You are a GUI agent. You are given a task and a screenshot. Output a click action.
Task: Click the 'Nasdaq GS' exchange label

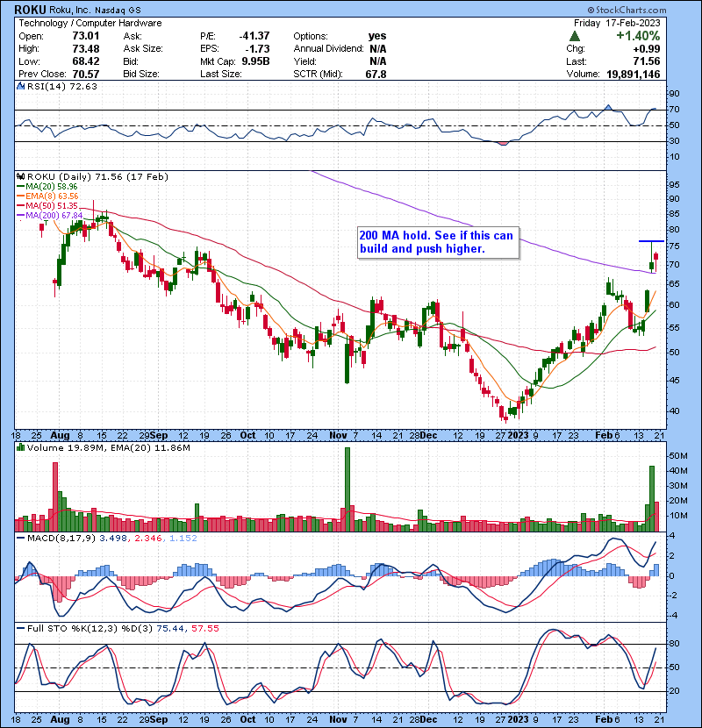(x=118, y=10)
